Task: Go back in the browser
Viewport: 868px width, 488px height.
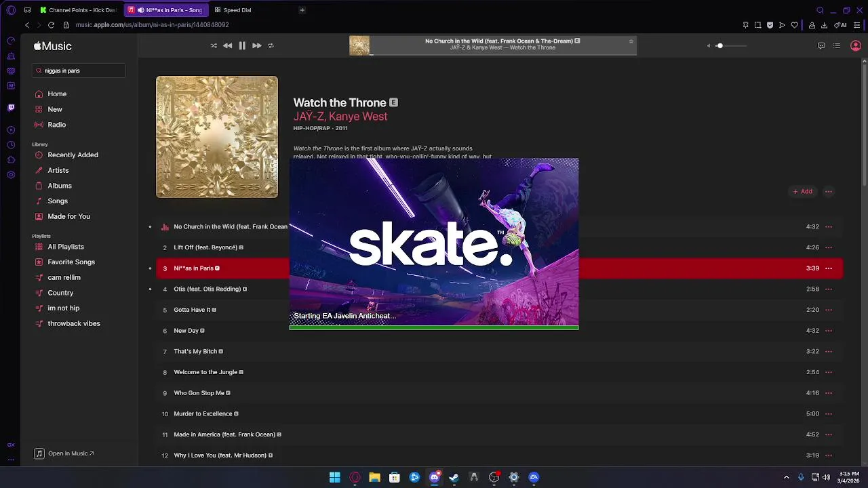Action: (x=27, y=25)
